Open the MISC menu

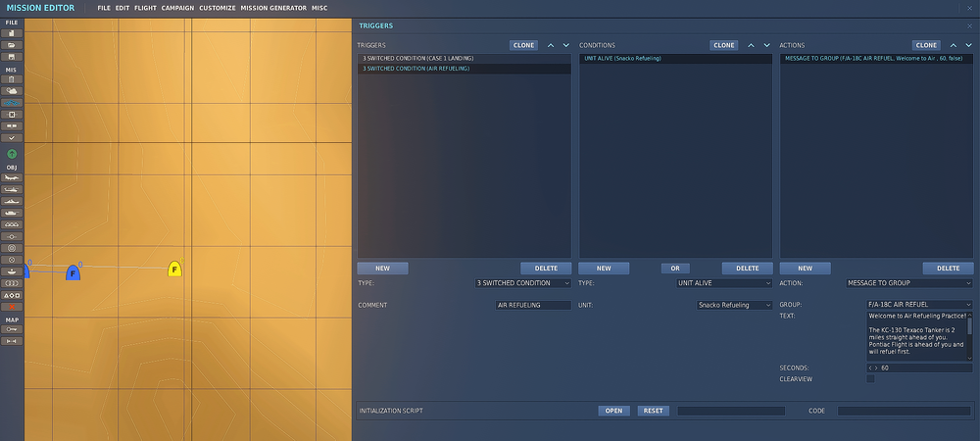click(319, 8)
